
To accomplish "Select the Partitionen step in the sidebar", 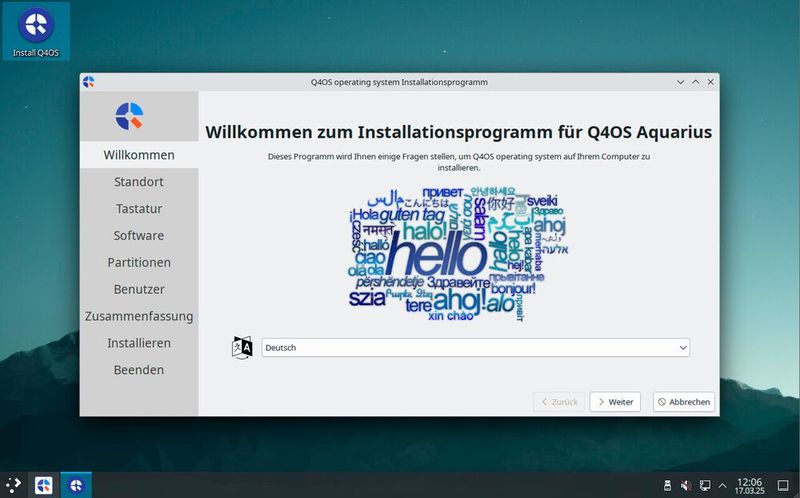I will (139, 262).
